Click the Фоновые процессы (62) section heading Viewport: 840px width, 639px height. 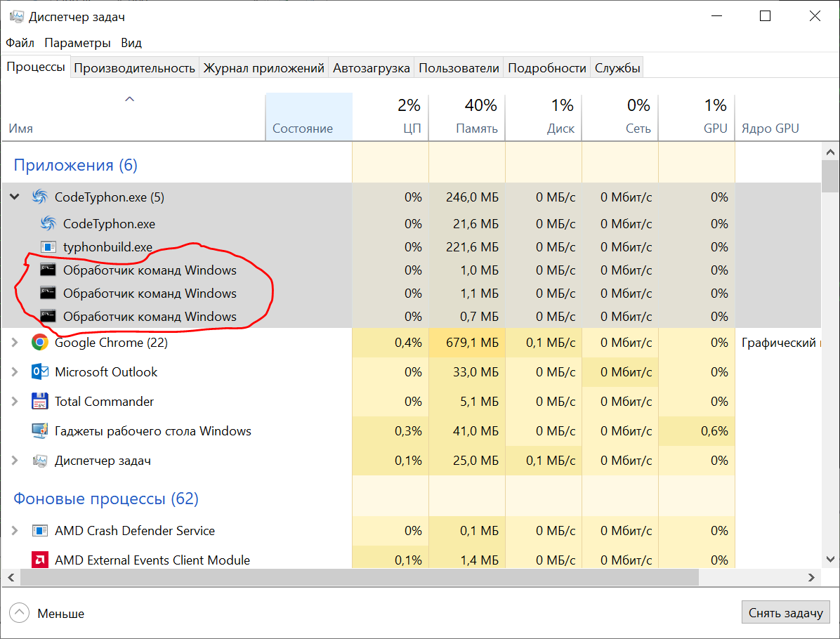click(106, 499)
